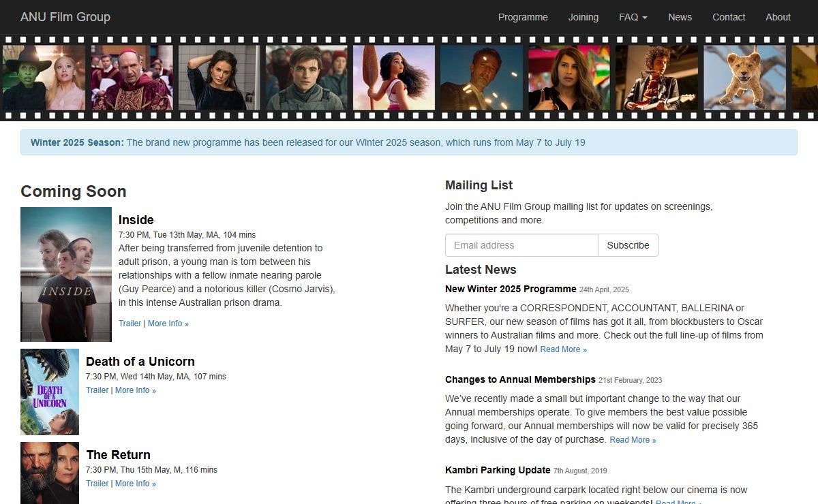Open The Return film title
This screenshot has height=504, width=818.
[119, 455]
